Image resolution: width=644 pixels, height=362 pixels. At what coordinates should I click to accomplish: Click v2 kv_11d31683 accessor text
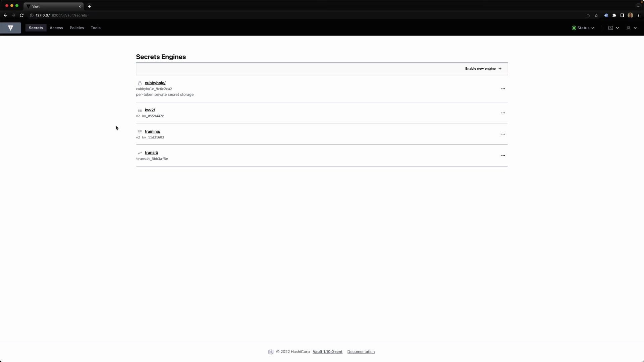150,137
